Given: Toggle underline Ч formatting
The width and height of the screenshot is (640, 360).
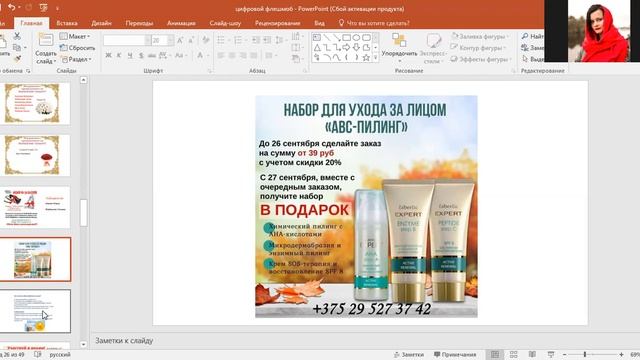Looking at the screenshot, I should [x=130, y=55].
